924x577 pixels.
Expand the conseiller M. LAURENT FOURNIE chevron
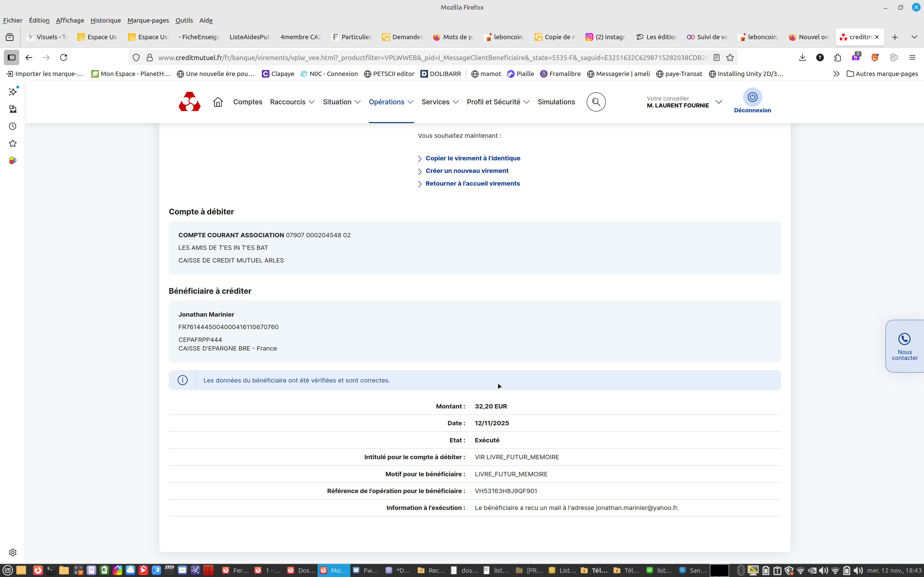click(x=719, y=102)
